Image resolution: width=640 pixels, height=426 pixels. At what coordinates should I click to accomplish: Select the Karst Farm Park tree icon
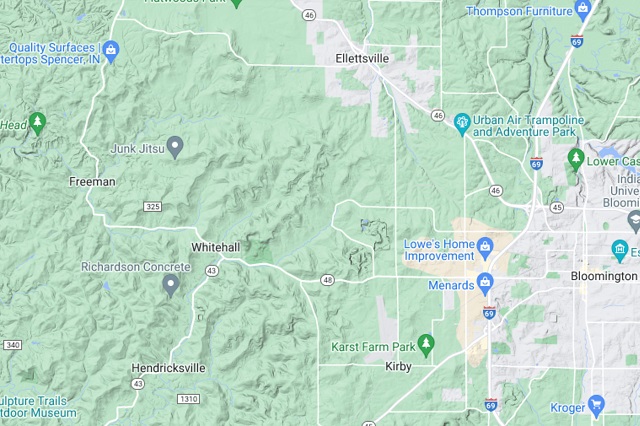(426, 345)
